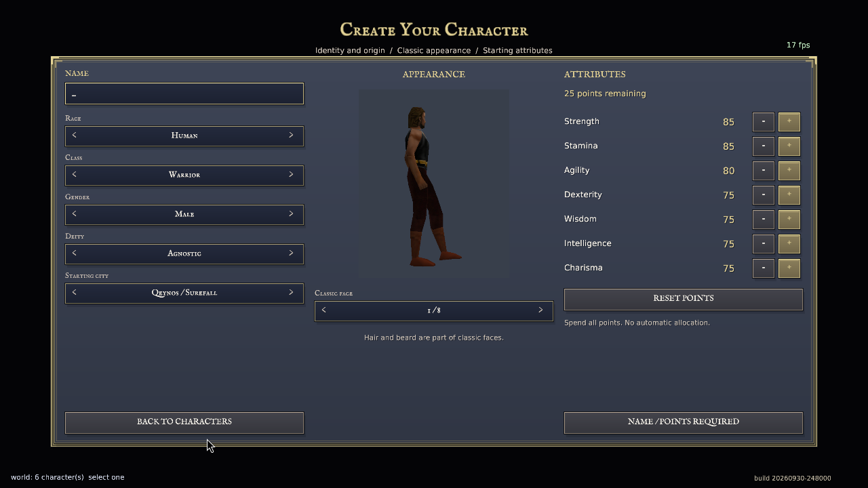Click the Name input field
The image size is (868, 488).
coord(184,94)
